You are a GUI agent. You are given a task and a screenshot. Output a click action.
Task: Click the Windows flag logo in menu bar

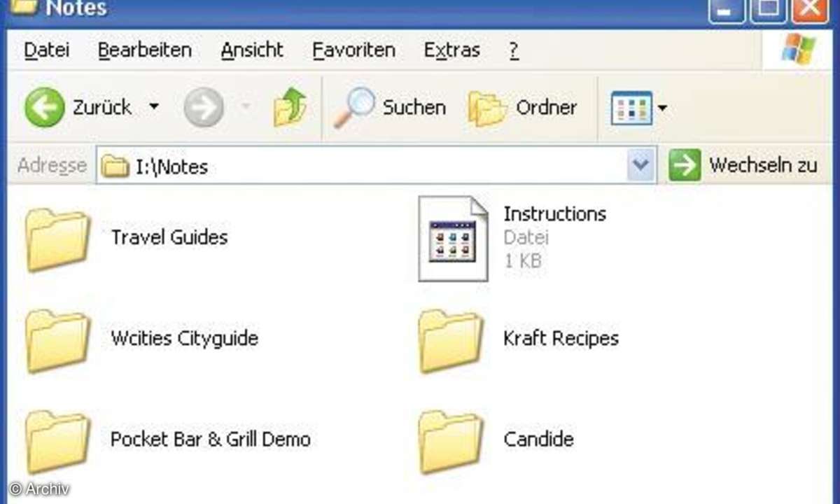point(797,49)
